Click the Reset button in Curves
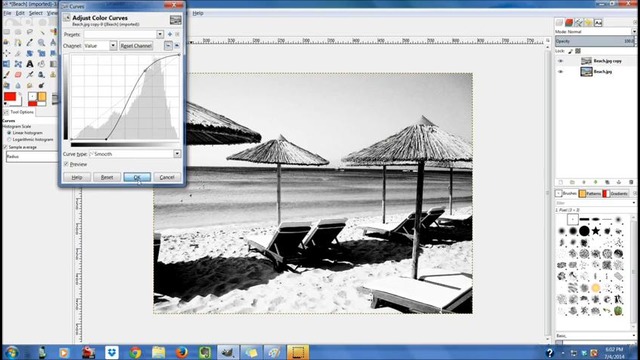The image size is (640, 360). point(107,177)
